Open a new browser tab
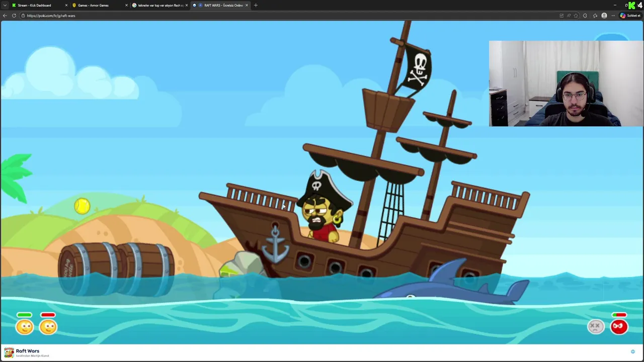 (x=256, y=5)
